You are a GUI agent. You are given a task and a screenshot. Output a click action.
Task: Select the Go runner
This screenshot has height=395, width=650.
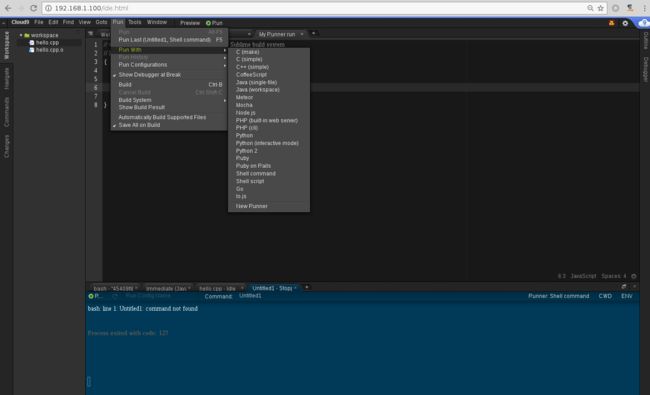point(269,189)
